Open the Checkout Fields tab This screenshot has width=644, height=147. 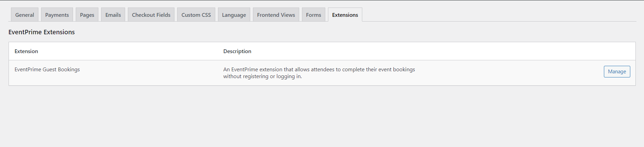click(x=151, y=15)
